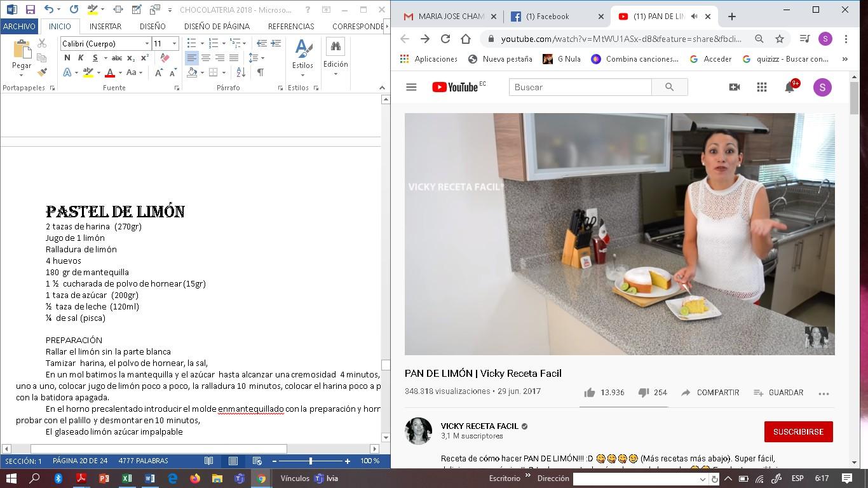Open the YouTube create video camera icon
The height and width of the screenshot is (488, 868).
coord(734,87)
